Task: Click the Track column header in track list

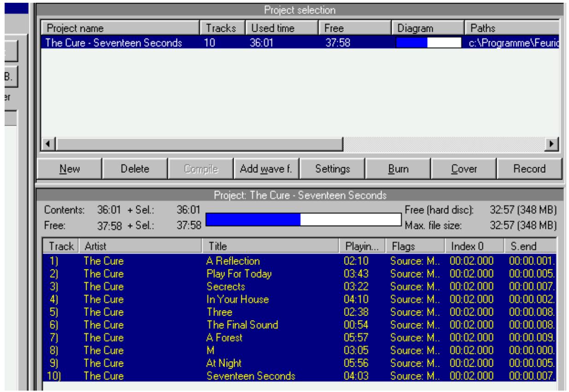Action: [x=60, y=247]
